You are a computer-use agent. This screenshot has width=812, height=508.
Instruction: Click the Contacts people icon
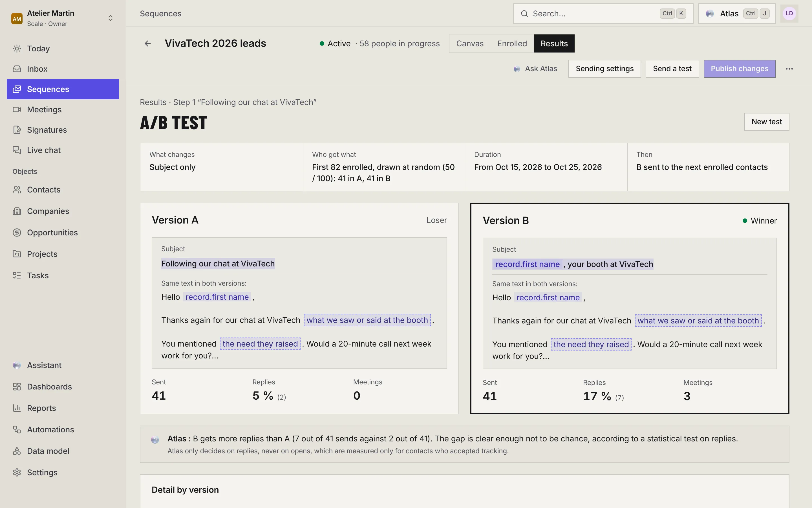(17, 190)
